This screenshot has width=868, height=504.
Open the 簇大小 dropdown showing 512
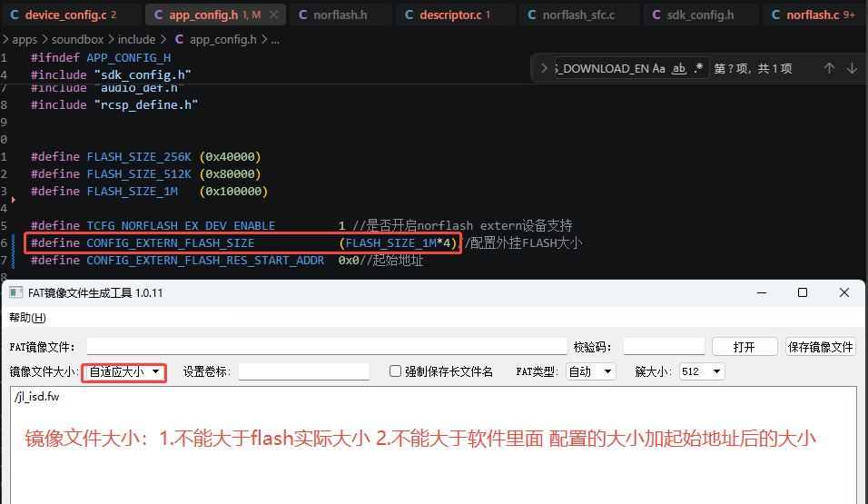(701, 371)
